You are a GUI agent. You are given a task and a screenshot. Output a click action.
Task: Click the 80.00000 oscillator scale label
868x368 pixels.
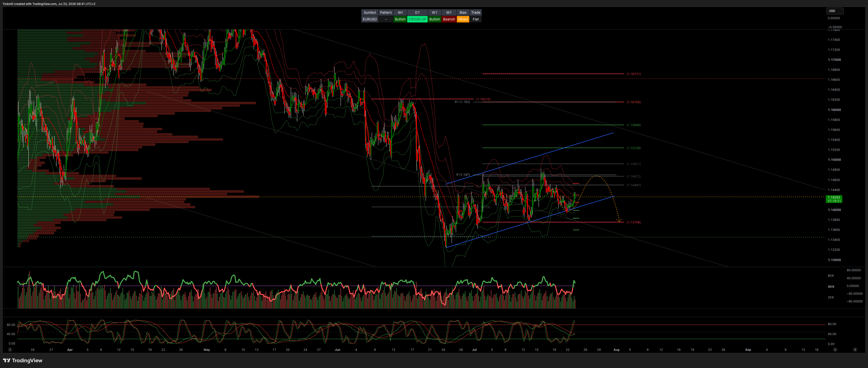(x=854, y=270)
